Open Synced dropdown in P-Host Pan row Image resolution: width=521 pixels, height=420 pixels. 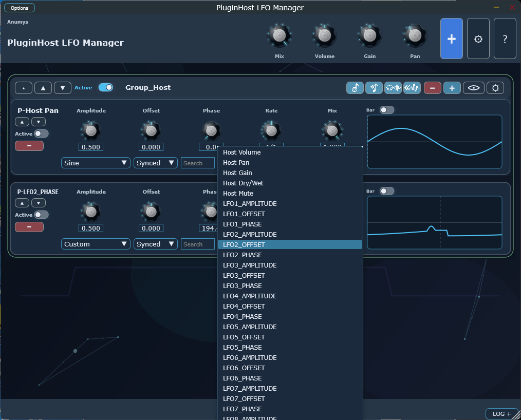point(155,163)
